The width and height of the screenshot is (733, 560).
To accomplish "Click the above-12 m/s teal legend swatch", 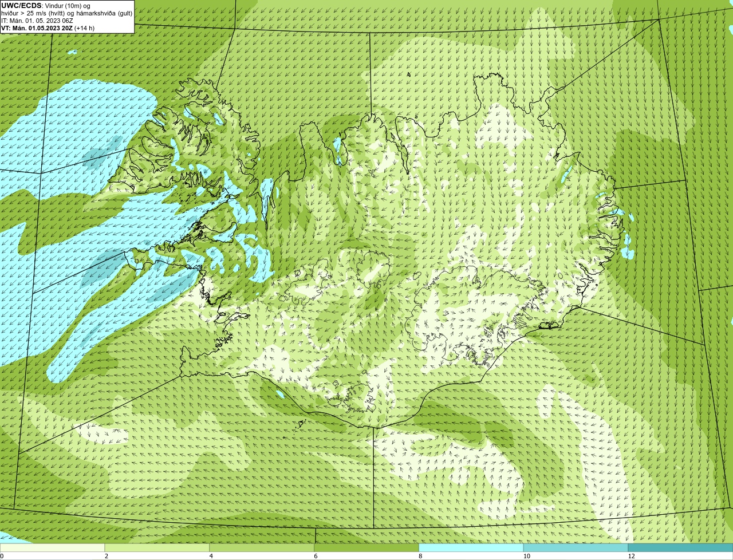I will (680, 547).
